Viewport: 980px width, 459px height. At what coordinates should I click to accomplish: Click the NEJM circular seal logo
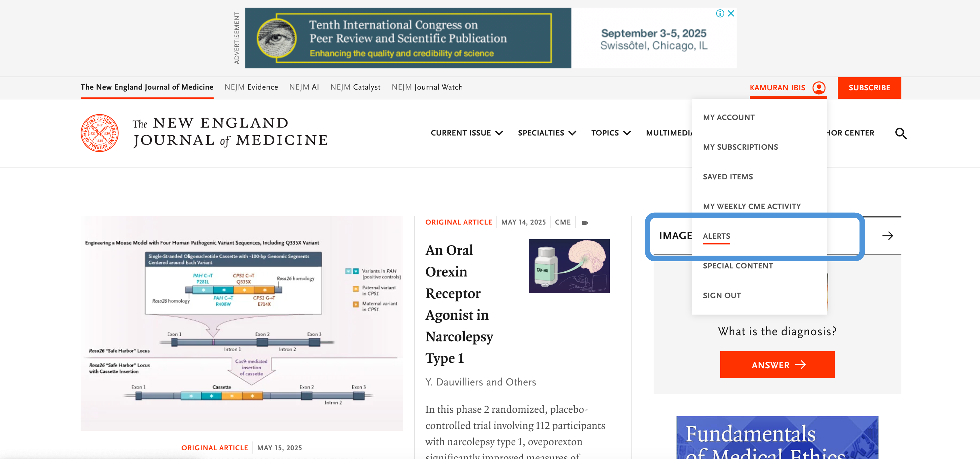tap(99, 133)
